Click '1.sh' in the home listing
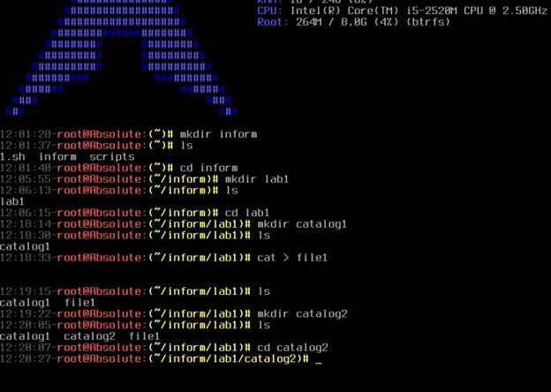 pos(12,156)
